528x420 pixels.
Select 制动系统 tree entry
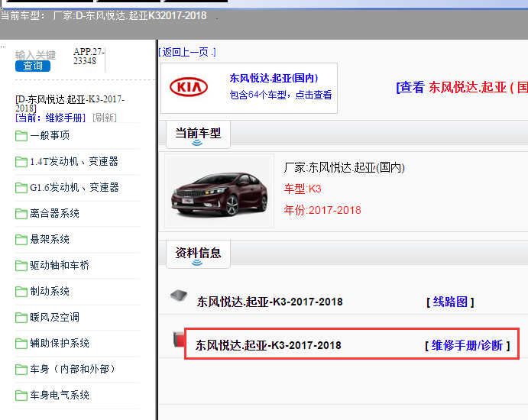(50, 291)
